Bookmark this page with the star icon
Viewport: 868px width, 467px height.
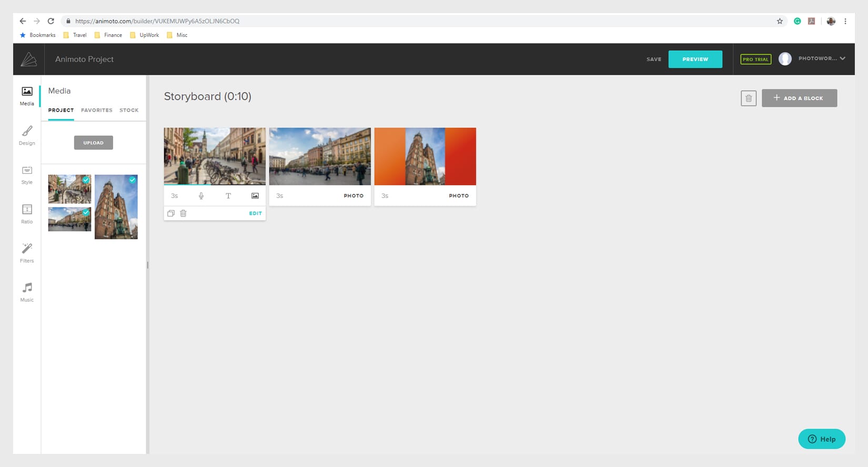click(x=780, y=21)
